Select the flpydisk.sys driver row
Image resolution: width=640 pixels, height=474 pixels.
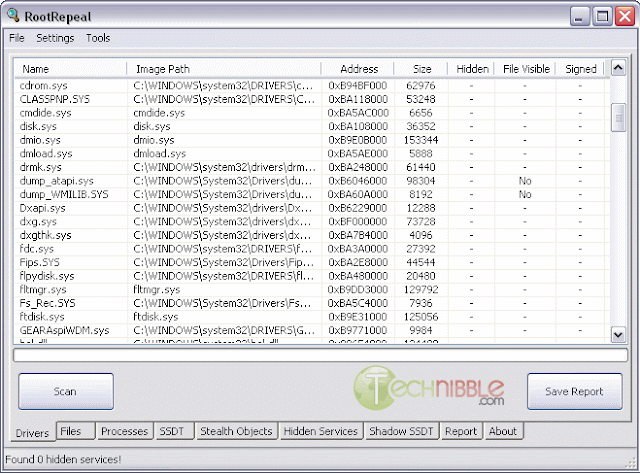tap(312, 276)
